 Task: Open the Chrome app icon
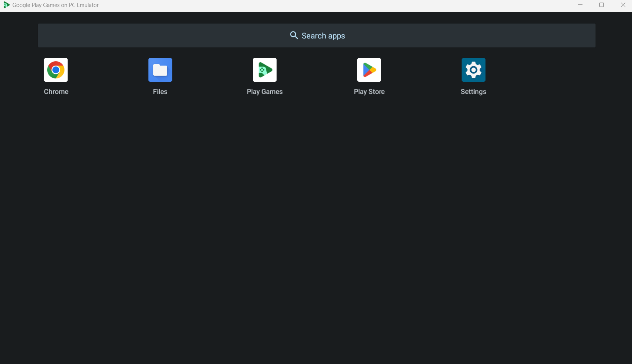click(56, 70)
